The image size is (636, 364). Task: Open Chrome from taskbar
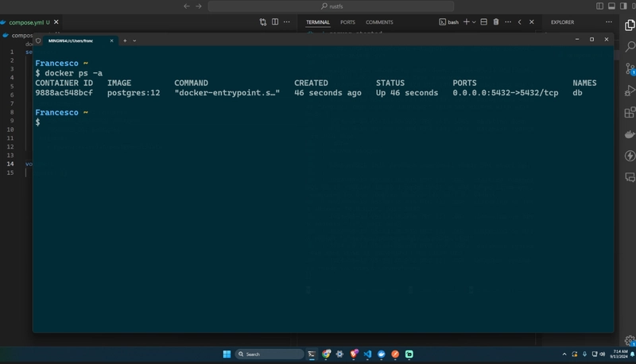[326, 354]
